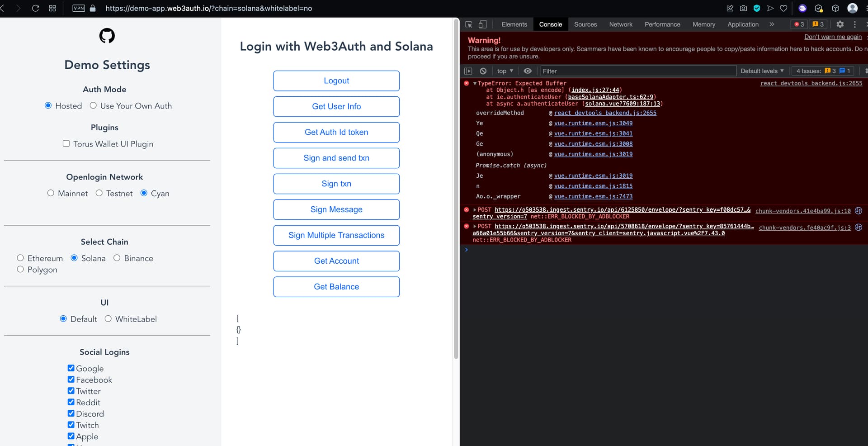Click Don't warn me again link
868x446 pixels.
click(x=833, y=37)
